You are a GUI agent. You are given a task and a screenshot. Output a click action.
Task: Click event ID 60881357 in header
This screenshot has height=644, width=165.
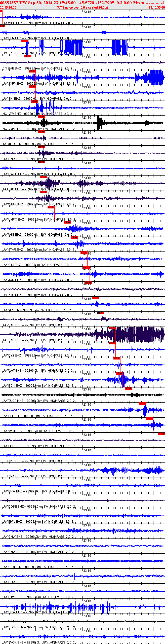coord(9,3)
